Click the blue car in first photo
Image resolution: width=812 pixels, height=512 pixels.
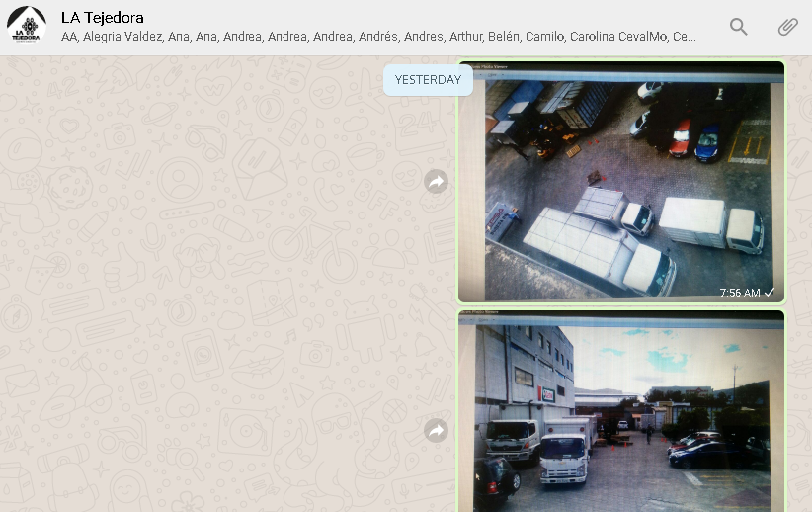coord(707,143)
